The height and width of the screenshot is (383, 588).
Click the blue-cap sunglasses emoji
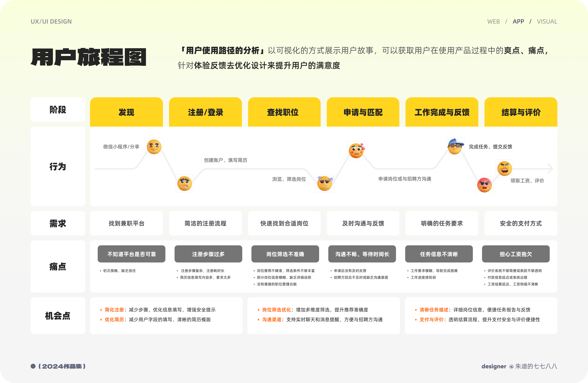coord(455,147)
